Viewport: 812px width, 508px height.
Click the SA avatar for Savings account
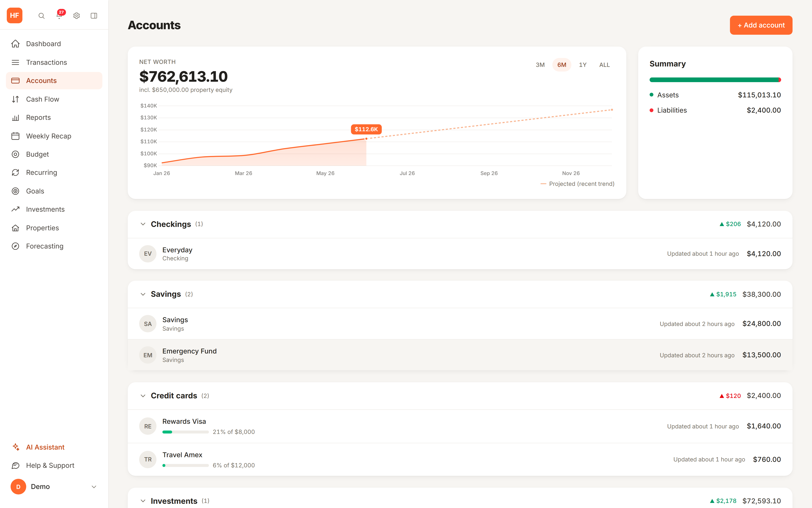pyautogui.click(x=148, y=324)
